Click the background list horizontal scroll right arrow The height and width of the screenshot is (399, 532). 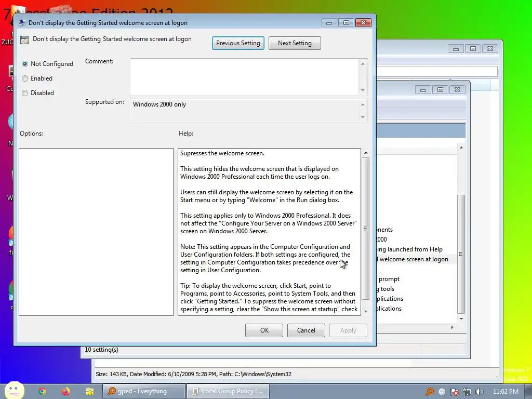coord(452,327)
